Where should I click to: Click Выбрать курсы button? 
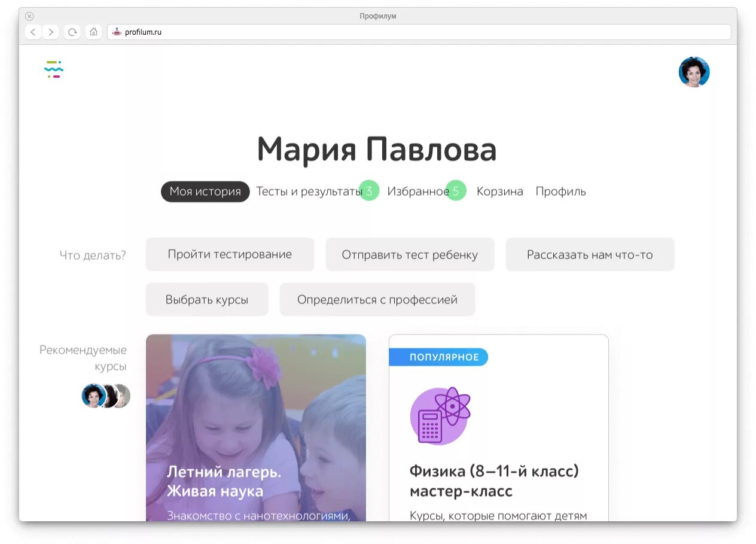pyautogui.click(x=207, y=299)
